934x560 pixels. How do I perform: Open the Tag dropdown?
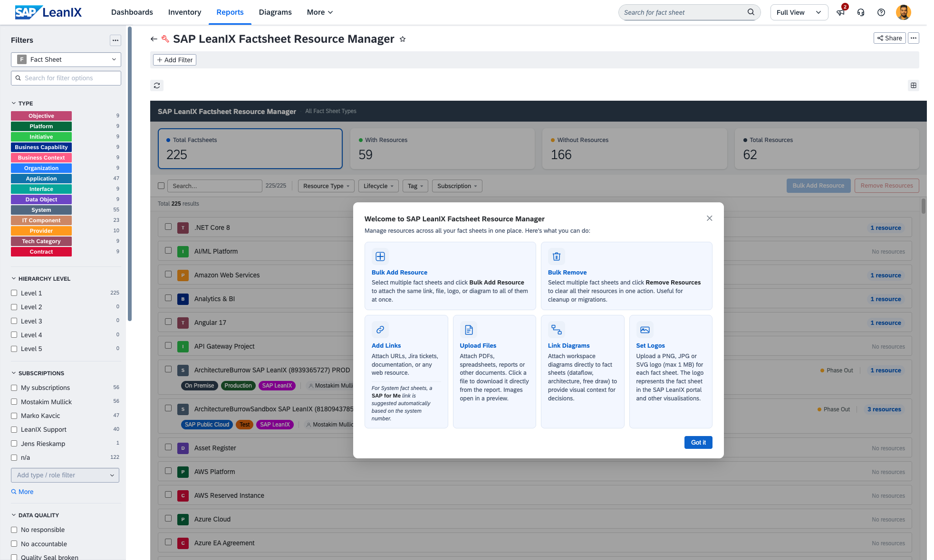click(x=415, y=186)
